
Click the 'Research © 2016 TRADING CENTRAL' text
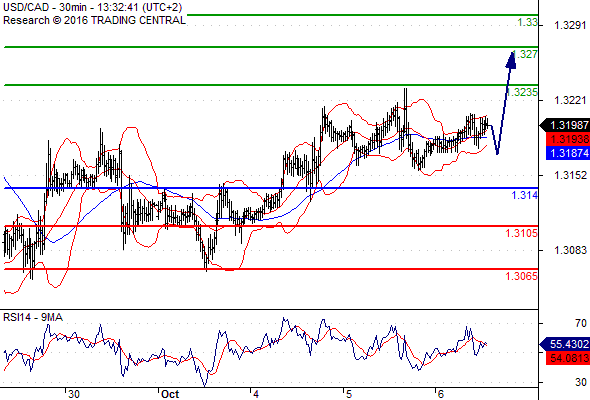(94, 20)
